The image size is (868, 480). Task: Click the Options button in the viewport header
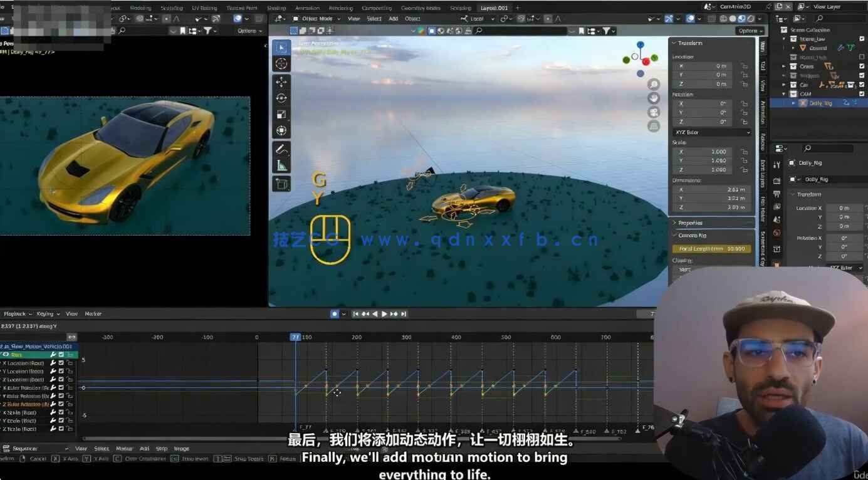(750, 30)
